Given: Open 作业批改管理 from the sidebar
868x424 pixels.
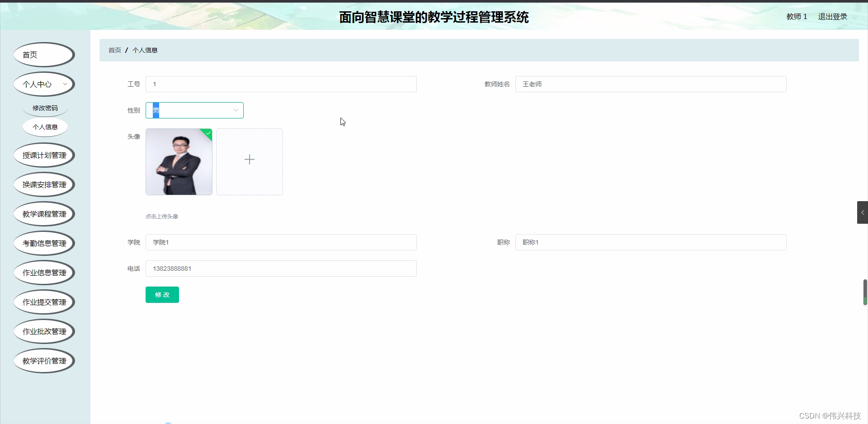Looking at the screenshot, I should point(44,331).
